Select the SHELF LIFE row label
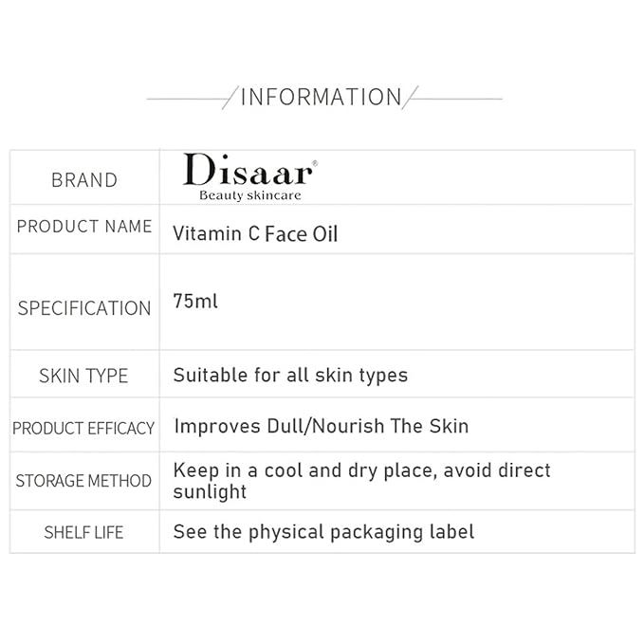The width and height of the screenshot is (644, 644). 83,532
